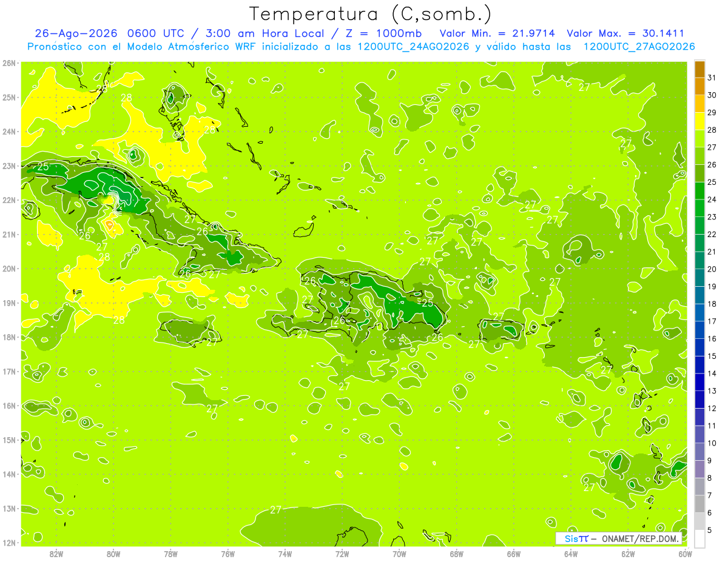Image resolution: width=728 pixels, height=562 pixels.
Task: Click the latitude axis label '23N'
Action: [9, 166]
